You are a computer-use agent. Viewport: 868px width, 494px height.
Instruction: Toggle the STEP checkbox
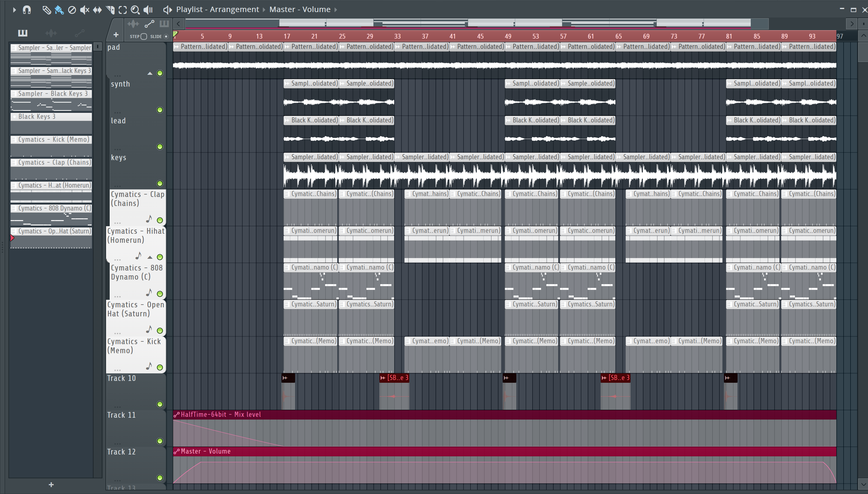(x=144, y=37)
